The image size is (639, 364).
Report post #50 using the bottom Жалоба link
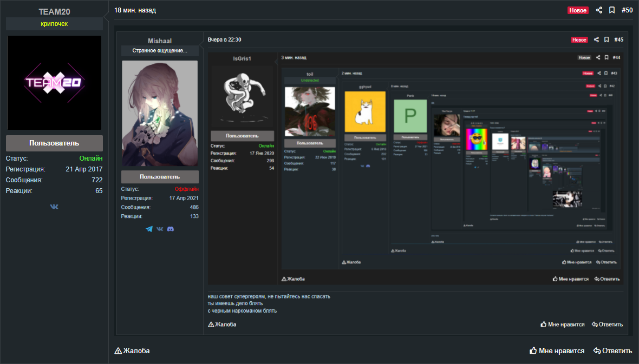[132, 350]
